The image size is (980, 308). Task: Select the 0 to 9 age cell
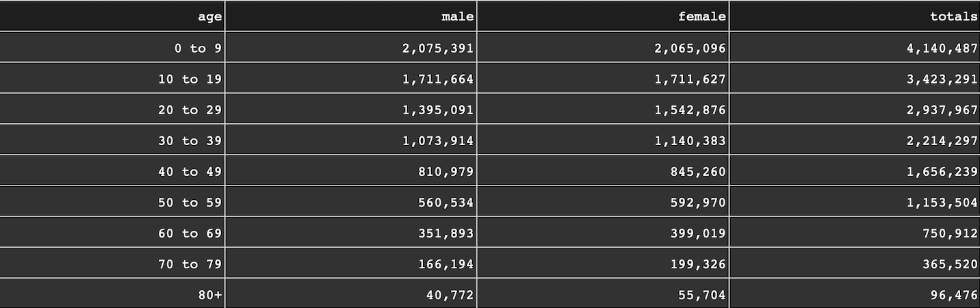coord(198,49)
